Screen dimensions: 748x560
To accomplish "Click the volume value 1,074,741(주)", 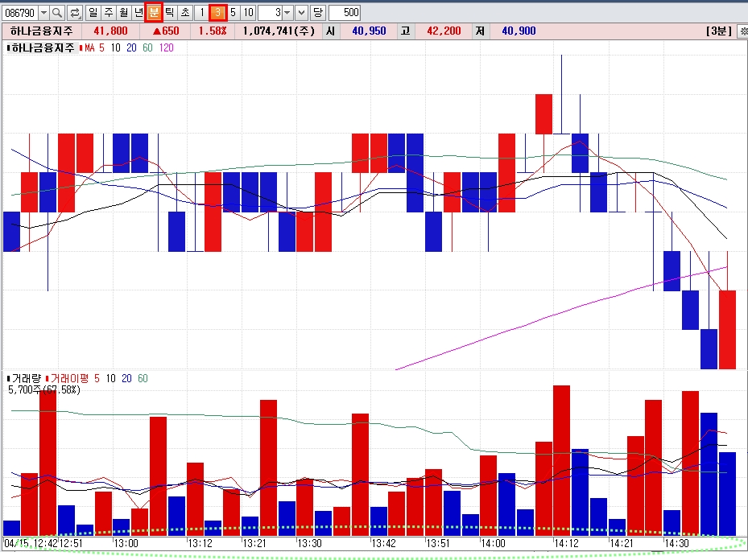I will 279,31.
